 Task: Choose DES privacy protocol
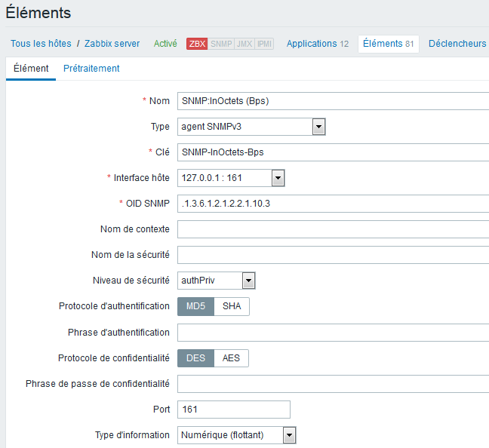[196, 358]
